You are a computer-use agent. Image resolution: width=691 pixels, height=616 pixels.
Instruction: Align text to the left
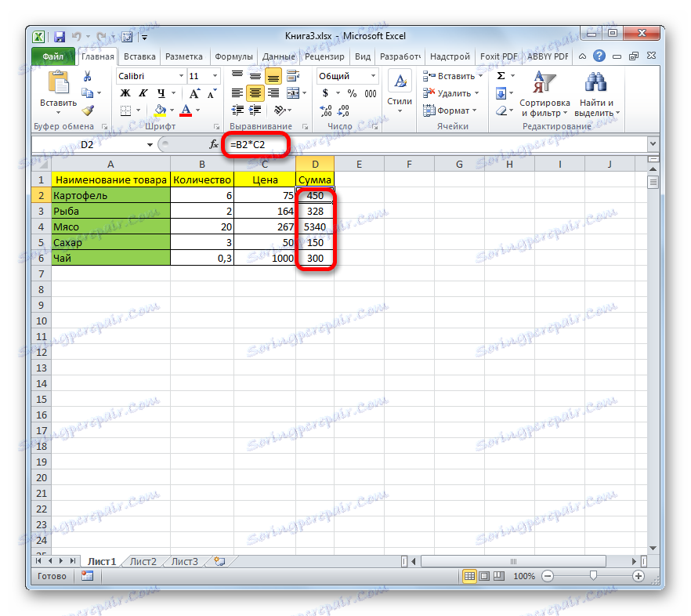(237, 93)
